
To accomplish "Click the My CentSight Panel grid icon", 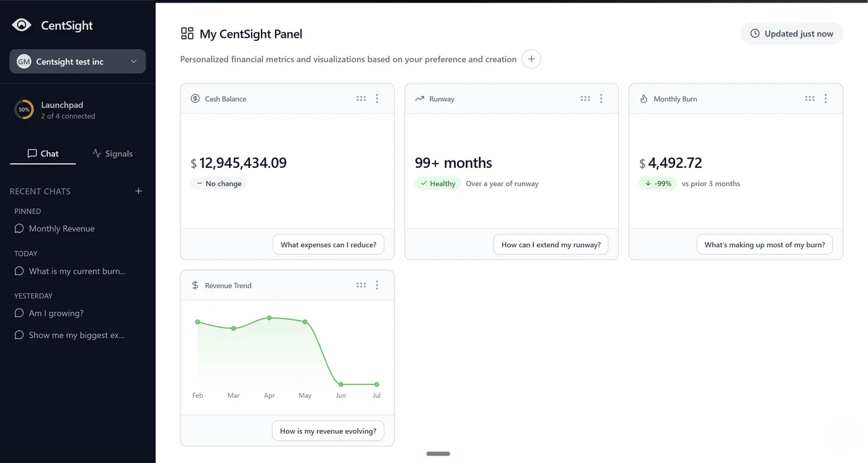I will click(x=187, y=33).
